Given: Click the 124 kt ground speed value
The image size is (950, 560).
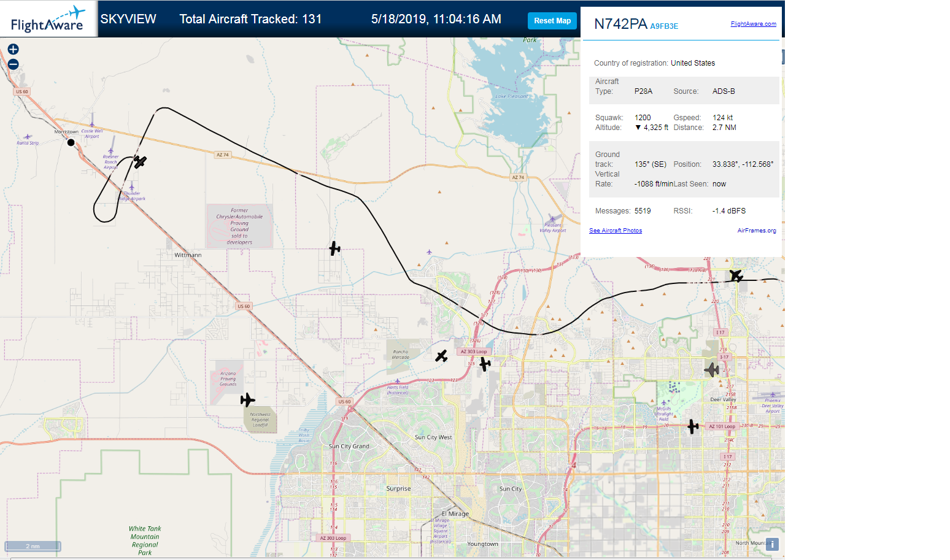Looking at the screenshot, I should (722, 118).
